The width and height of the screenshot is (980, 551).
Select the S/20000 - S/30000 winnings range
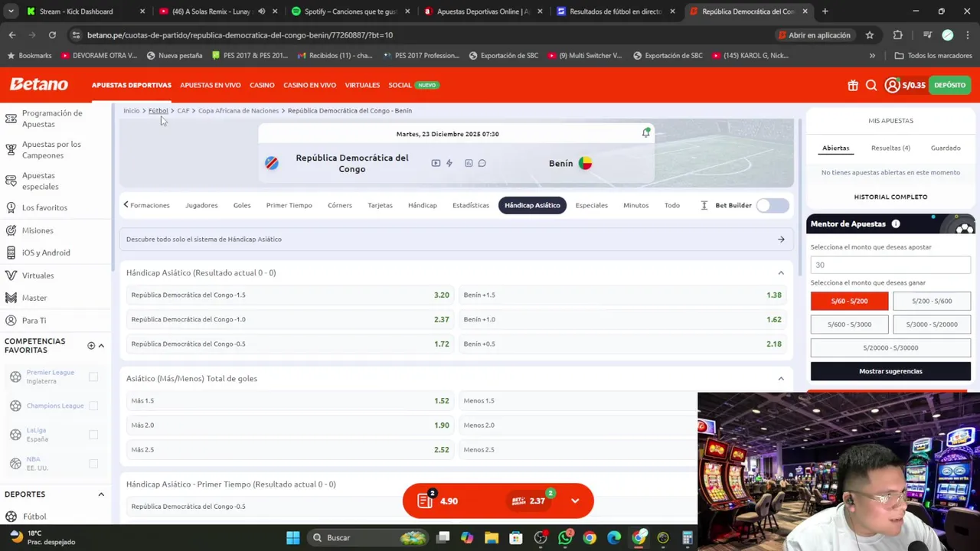[x=890, y=347]
